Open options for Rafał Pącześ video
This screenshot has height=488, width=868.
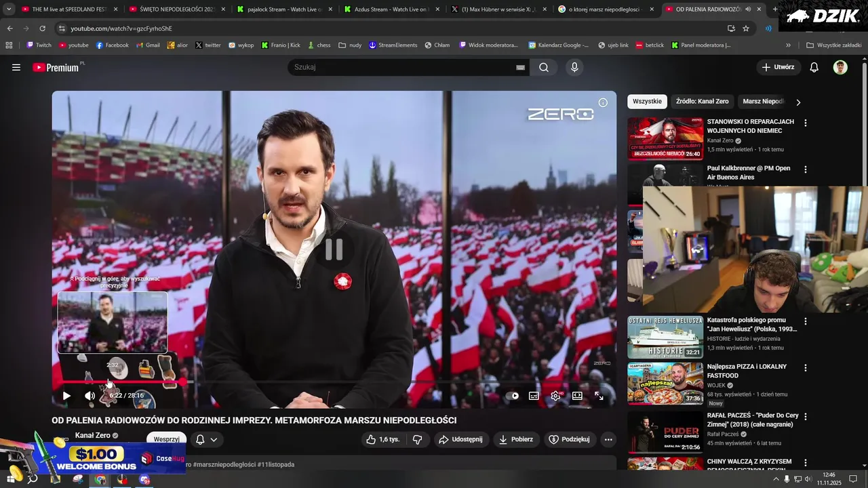[x=806, y=415]
